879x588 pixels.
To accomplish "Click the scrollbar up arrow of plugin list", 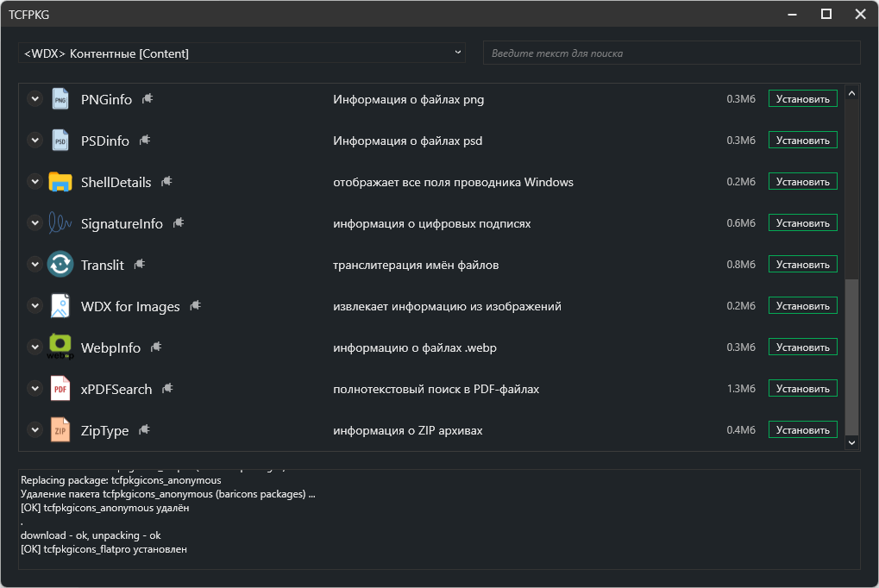I will (x=851, y=93).
